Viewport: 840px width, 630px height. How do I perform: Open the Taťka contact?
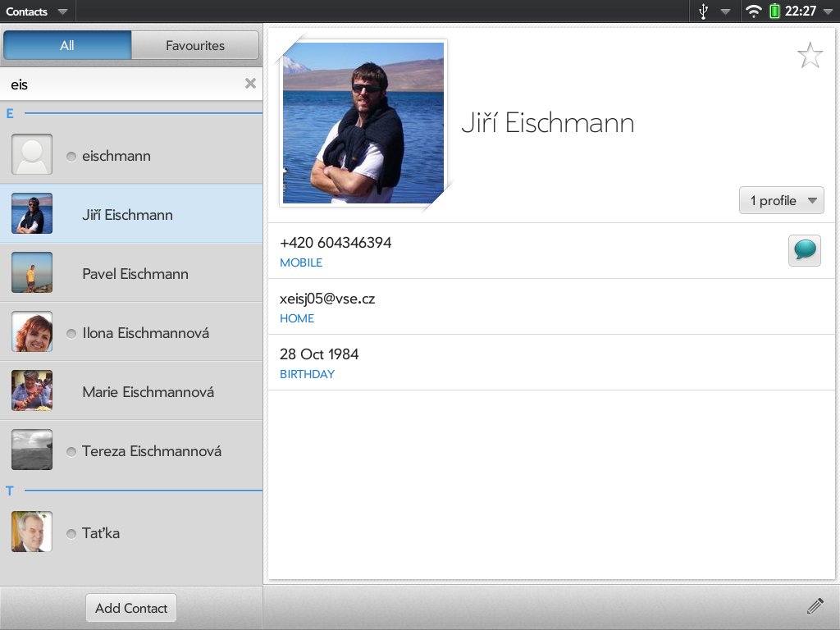[131, 532]
